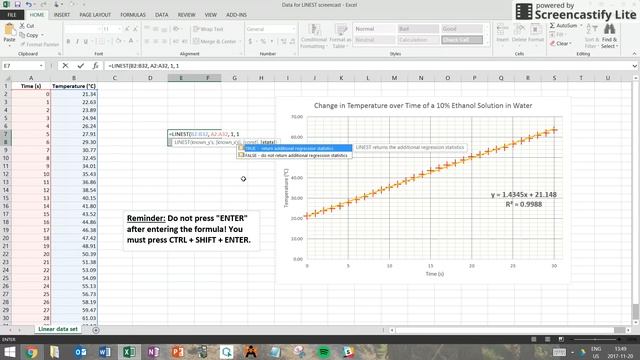Confirm the formula with the checkmark button
Screen dimensions: 640x360
pos(80,66)
